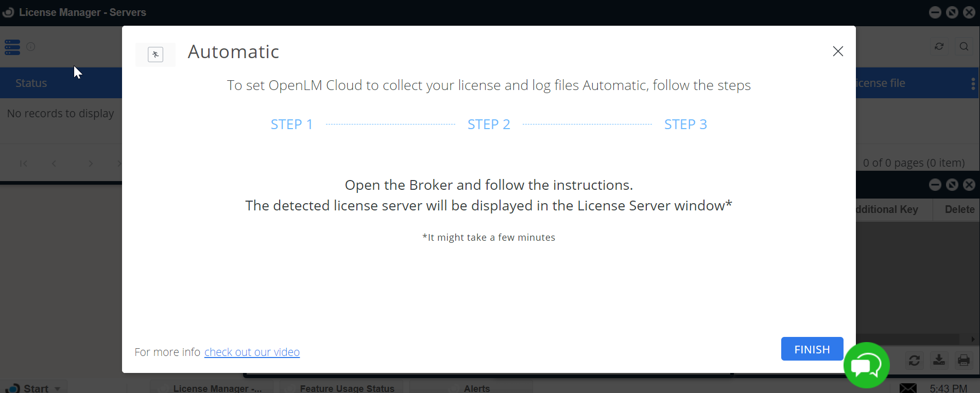Click the running-man Automatic icon
Screen dimensions: 980x393
(156, 55)
